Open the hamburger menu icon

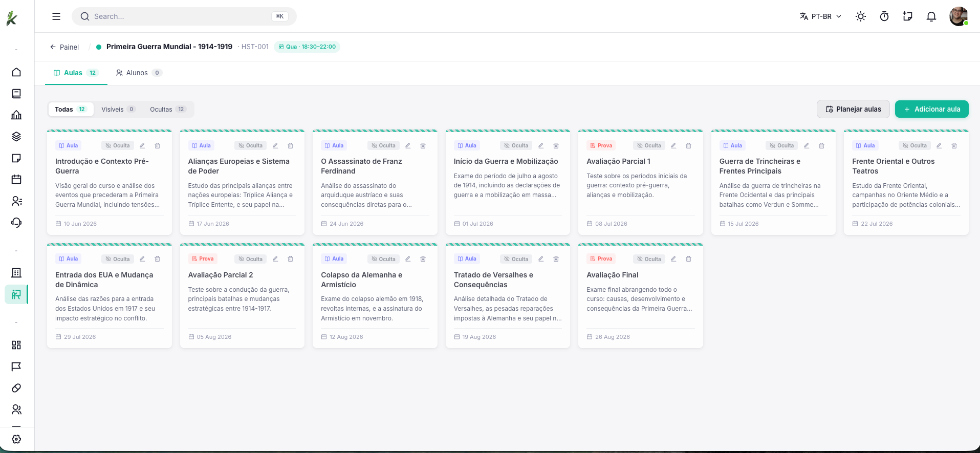(56, 16)
